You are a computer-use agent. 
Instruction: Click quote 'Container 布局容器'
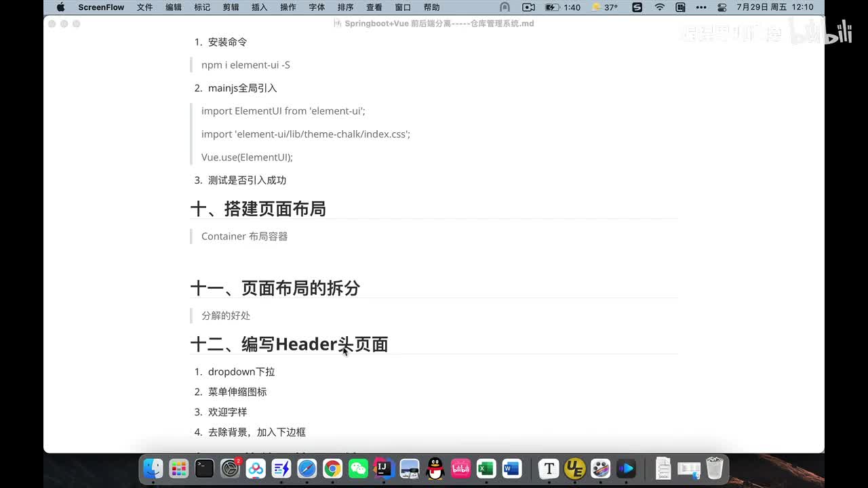coord(244,237)
